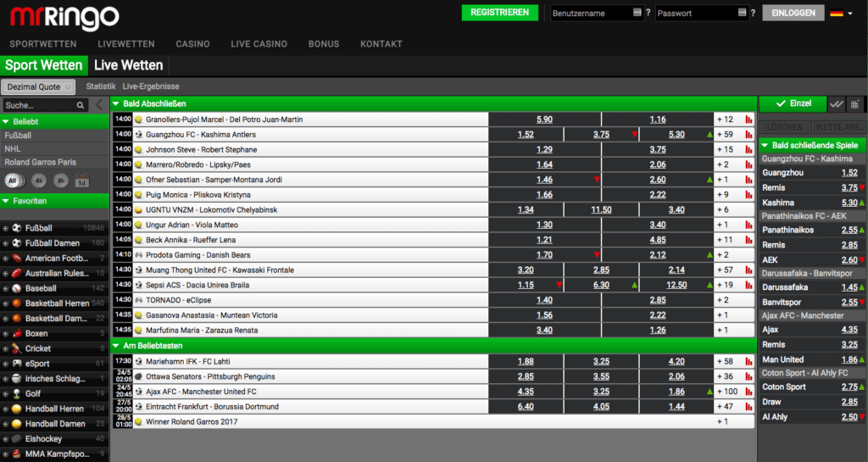
Task: Click the Australian Rules ball icon
Action: 17,273
